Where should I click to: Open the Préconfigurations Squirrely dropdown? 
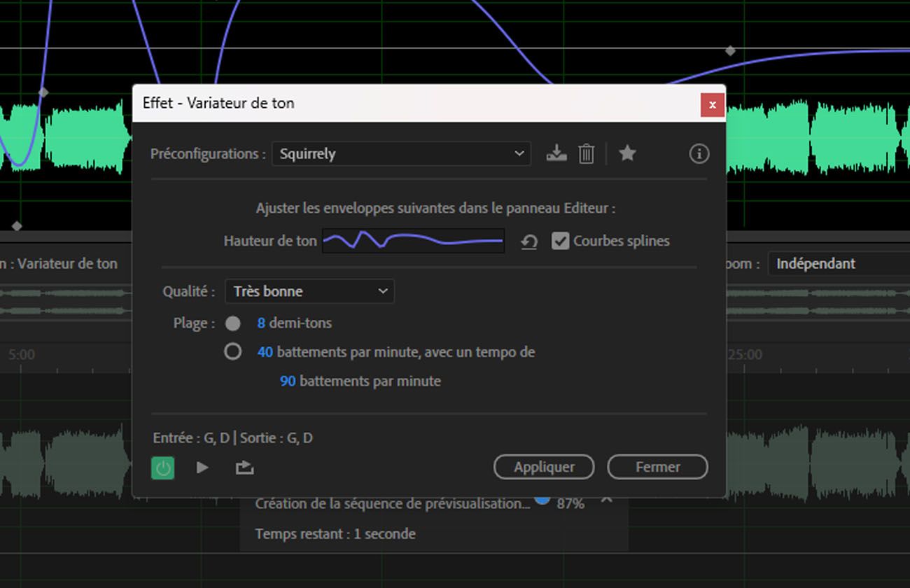click(x=401, y=153)
